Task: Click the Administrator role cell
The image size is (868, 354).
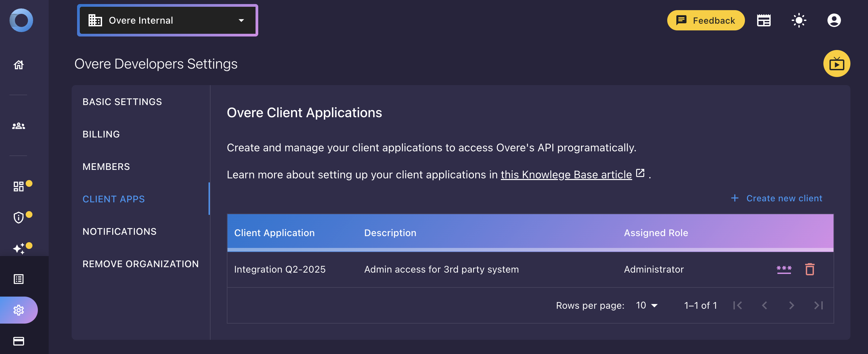Action: coord(654,269)
